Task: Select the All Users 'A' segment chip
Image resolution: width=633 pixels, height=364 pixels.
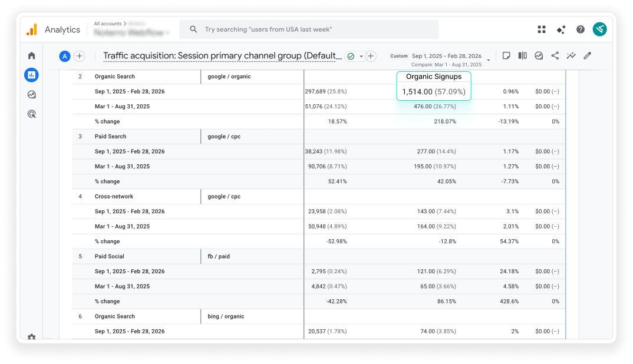Action: pyautogui.click(x=65, y=57)
